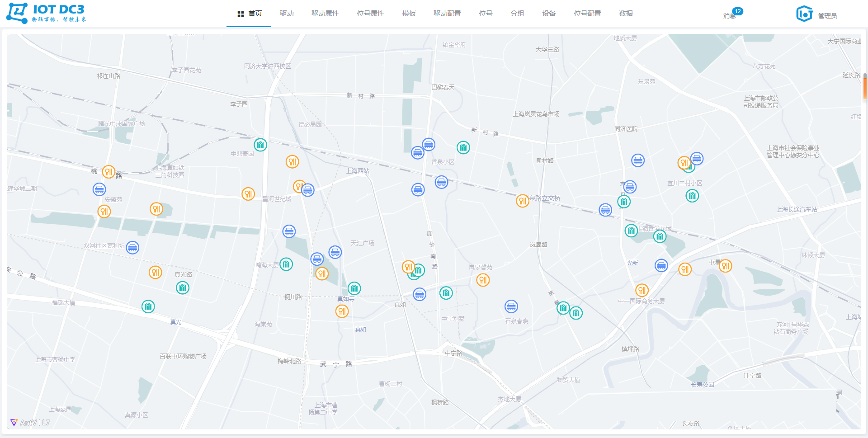Click the AntV L7 attribution link
Screen dimensions: 868x438
pyautogui.click(x=30, y=423)
